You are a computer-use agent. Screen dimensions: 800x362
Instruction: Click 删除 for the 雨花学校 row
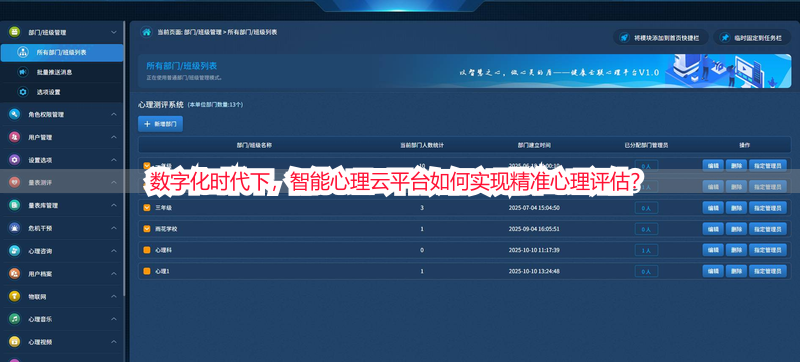pyautogui.click(x=736, y=229)
